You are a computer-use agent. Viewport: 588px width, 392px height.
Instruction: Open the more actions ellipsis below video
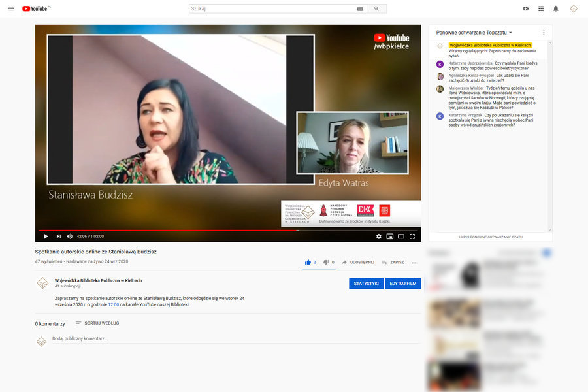pos(414,263)
